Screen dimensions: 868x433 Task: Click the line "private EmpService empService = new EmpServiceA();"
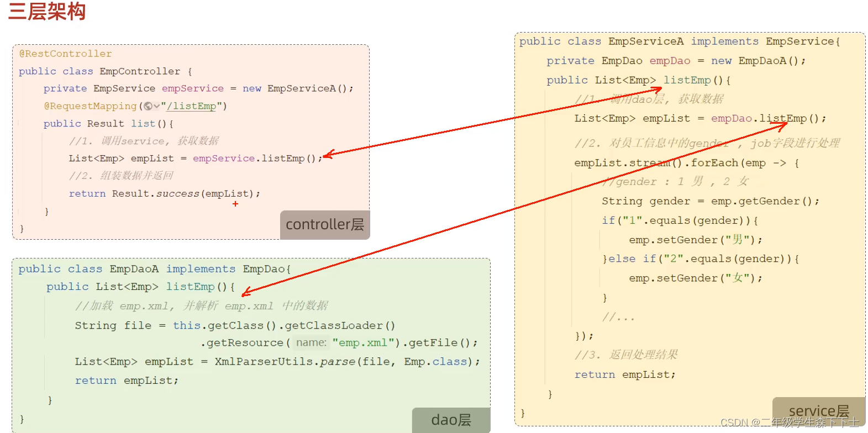(x=198, y=88)
